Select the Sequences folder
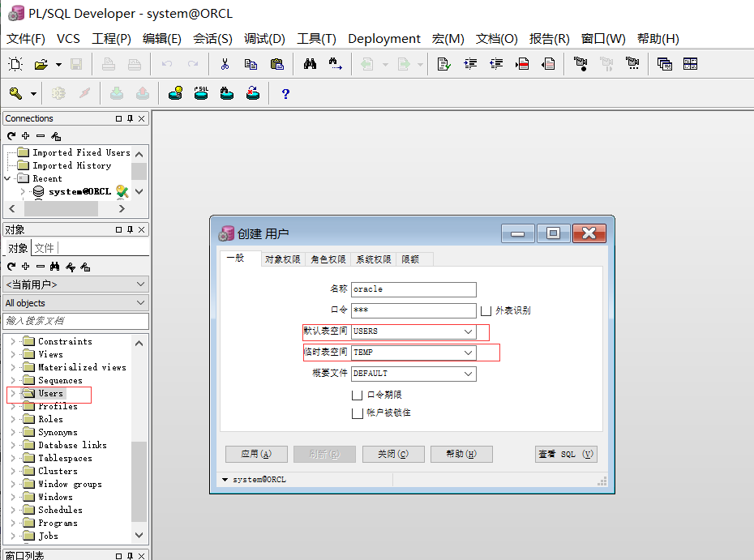This screenshot has width=754, height=560. 60,380
